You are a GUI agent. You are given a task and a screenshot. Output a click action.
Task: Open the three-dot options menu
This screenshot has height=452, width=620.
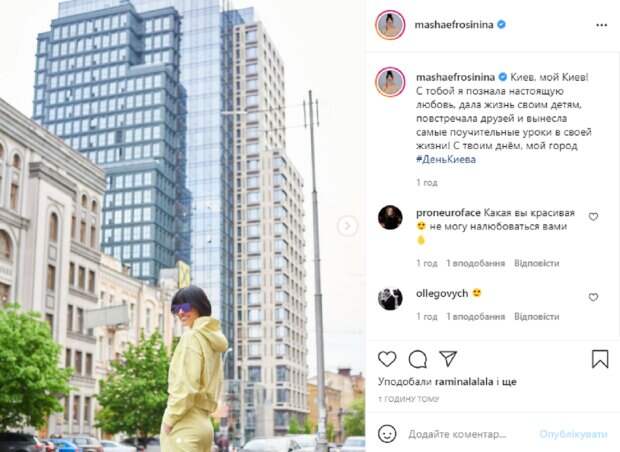pos(601,25)
